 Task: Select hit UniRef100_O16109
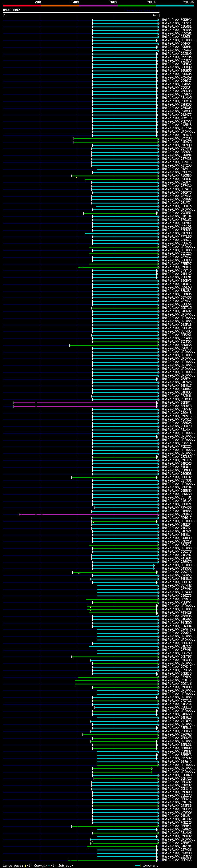177,501
